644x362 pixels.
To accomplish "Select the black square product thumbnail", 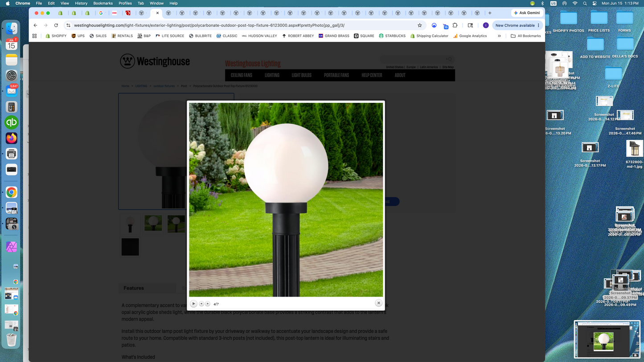I will pos(130,247).
